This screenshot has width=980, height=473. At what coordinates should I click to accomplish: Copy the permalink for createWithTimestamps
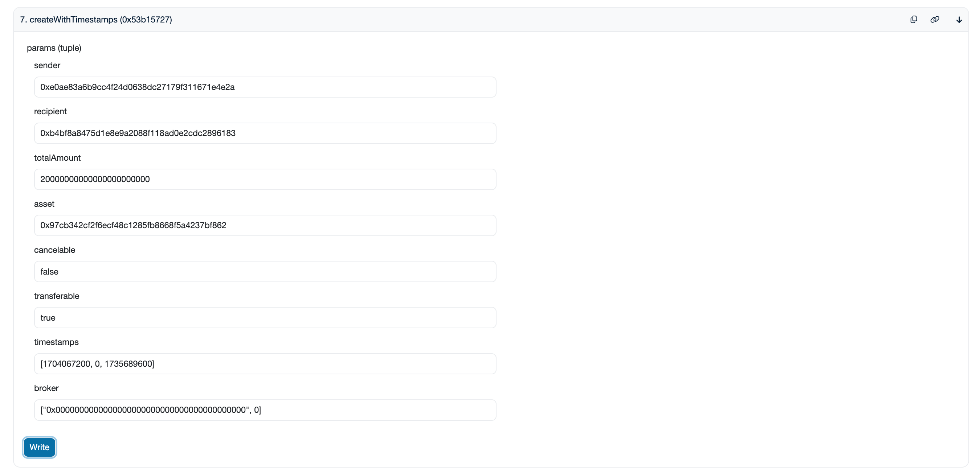(935, 19)
